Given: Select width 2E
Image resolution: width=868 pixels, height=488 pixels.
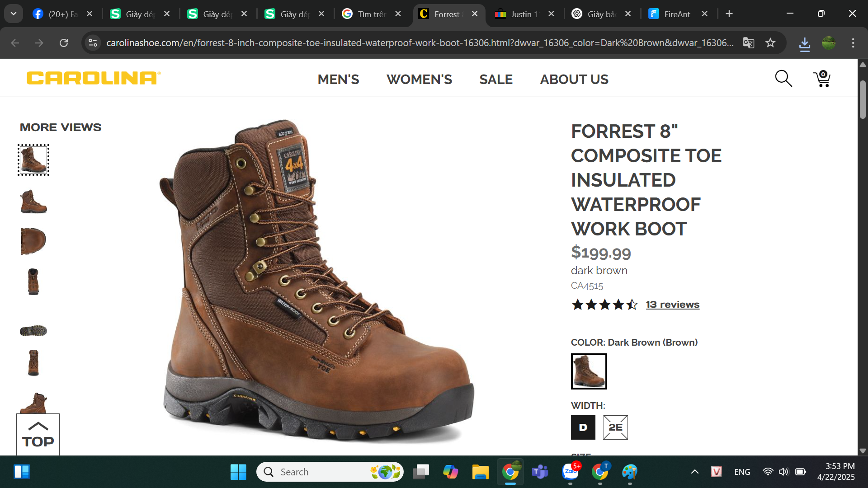Looking at the screenshot, I should point(615,427).
